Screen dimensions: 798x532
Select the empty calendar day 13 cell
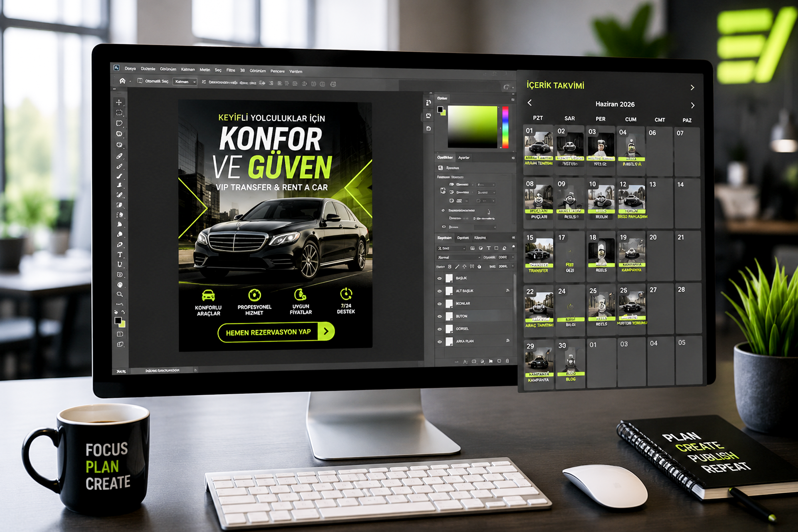click(660, 203)
